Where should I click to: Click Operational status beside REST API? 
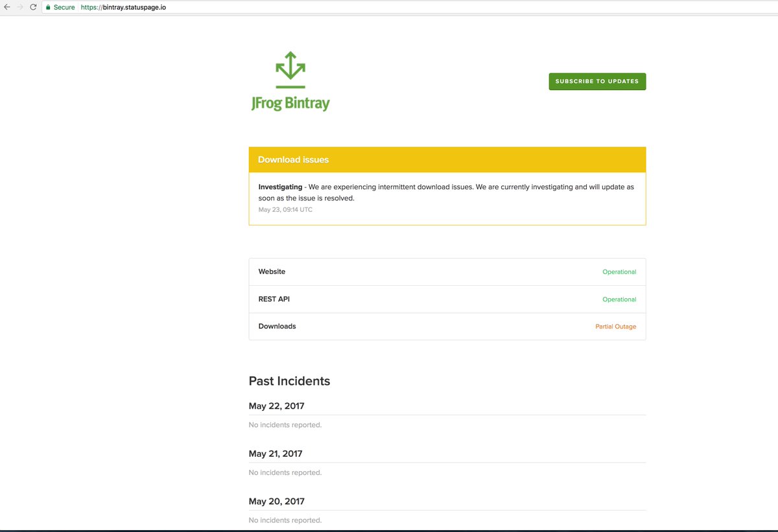coord(619,299)
